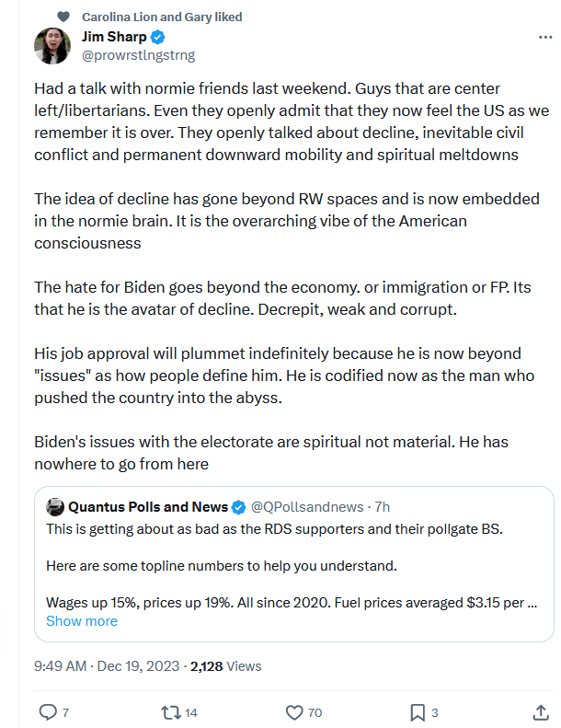Click the reply speech bubble icon
The image size is (561, 728).
47,712
